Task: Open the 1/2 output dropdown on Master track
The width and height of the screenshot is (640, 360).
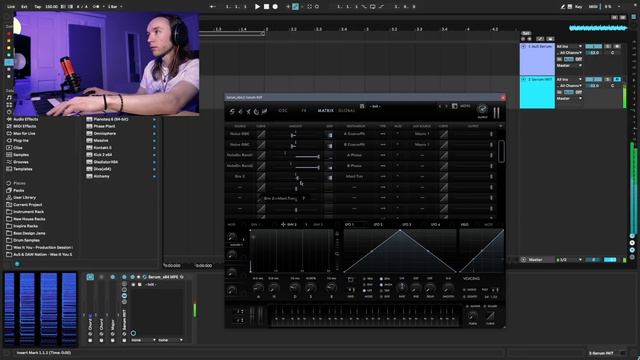Action: (x=569, y=260)
